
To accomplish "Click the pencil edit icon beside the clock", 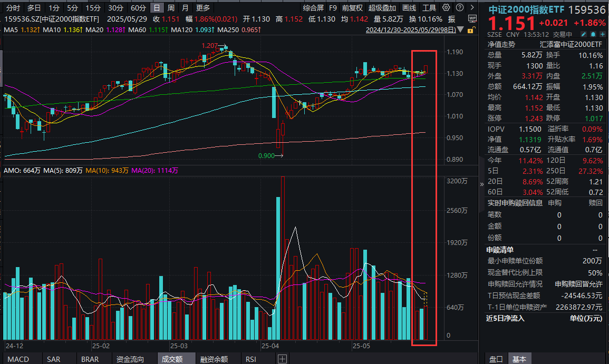I will (583, 34).
